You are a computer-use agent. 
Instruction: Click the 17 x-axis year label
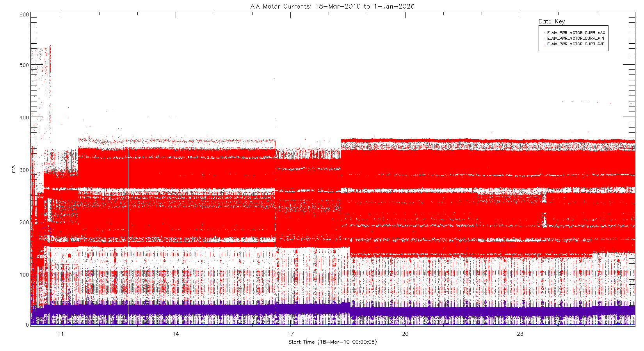point(290,334)
